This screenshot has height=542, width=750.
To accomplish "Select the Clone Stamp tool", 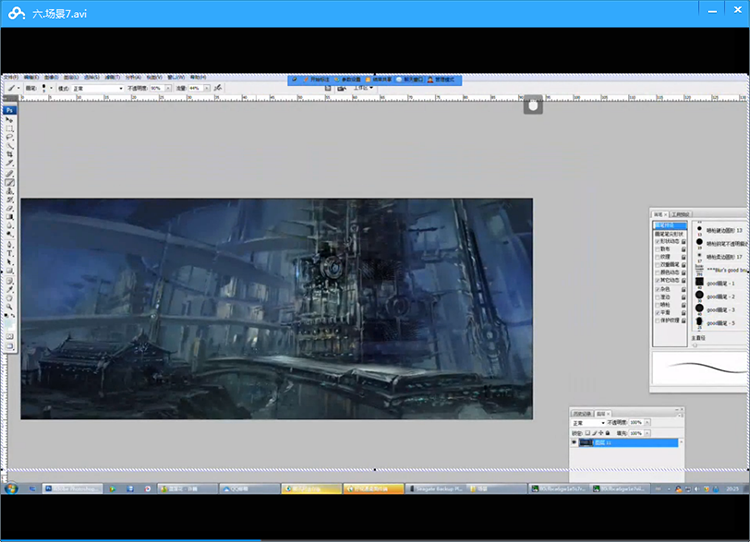I will point(9,191).
